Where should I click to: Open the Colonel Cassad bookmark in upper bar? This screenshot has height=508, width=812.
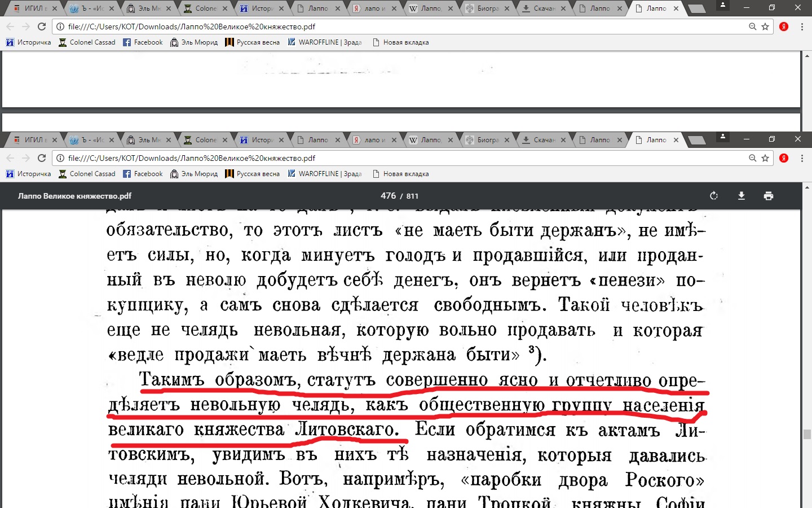[x=87, y=42]
